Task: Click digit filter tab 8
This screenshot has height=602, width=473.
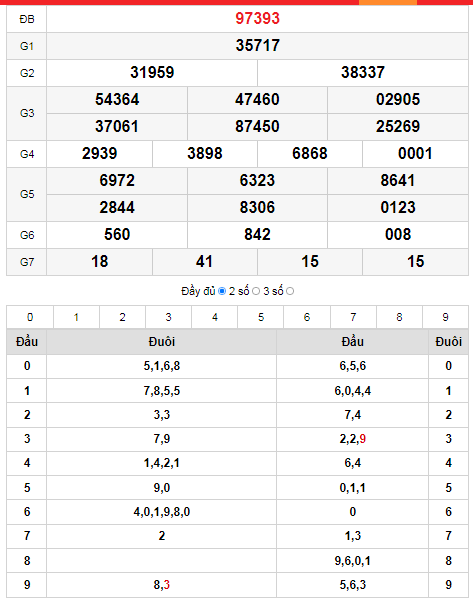Action: tap(399, 317)
